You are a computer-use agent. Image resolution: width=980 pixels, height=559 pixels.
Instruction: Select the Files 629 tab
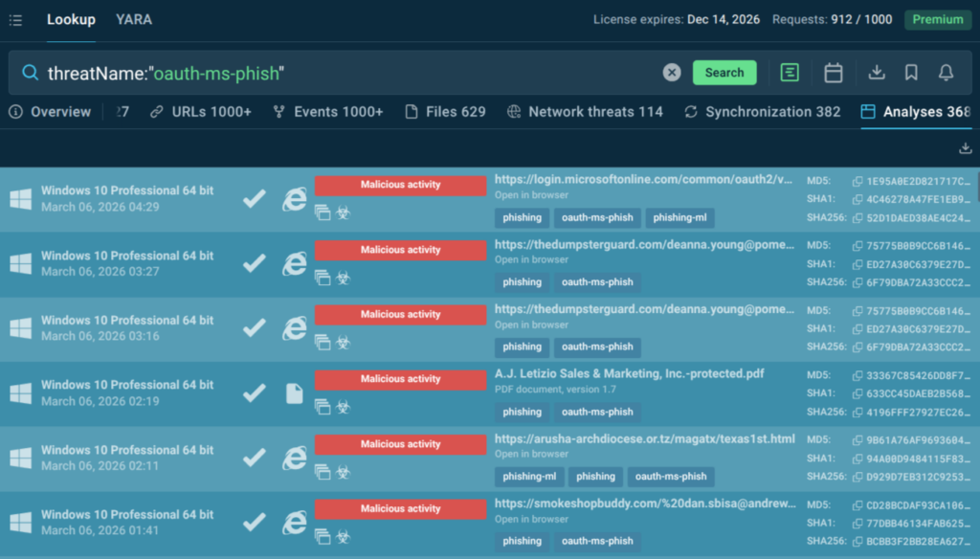pyautogui.click(x=445, y=112)
